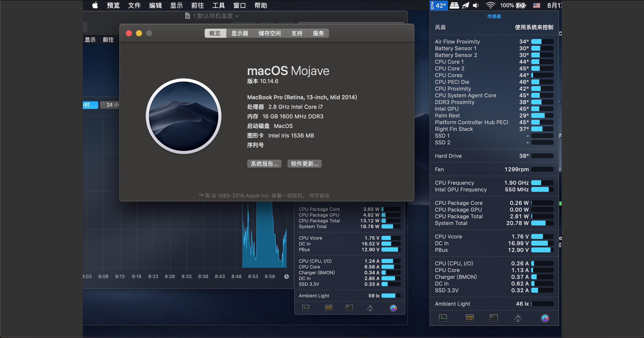
Task: Launch Terminal from sensors panel footer
Action: pyautogui.click(x=493, y=318)
